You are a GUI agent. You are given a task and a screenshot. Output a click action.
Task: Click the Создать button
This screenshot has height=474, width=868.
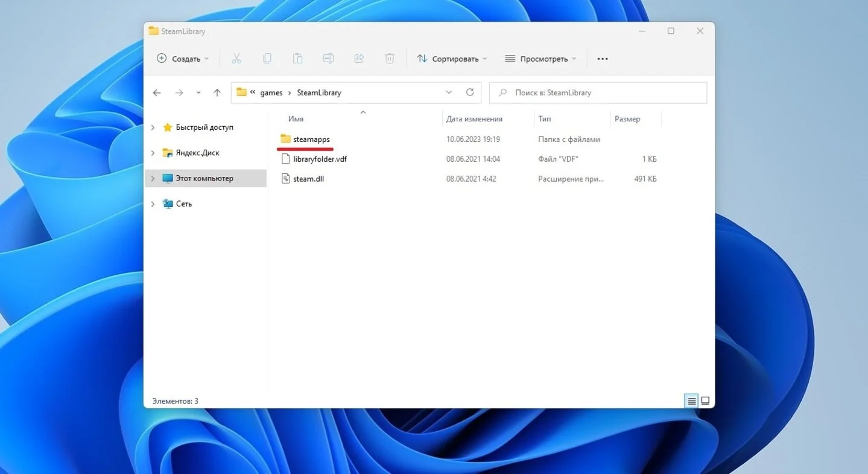(183, 59)
